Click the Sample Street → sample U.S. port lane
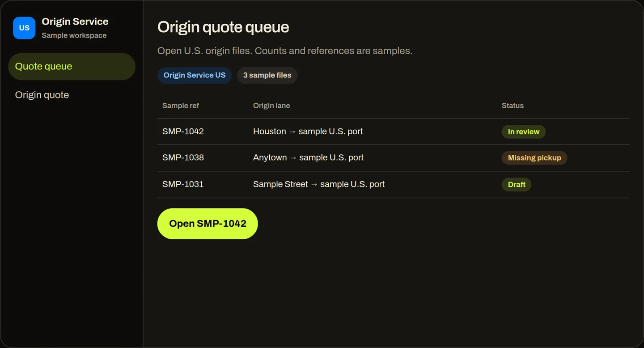The image size is (644, 348). 319,184
